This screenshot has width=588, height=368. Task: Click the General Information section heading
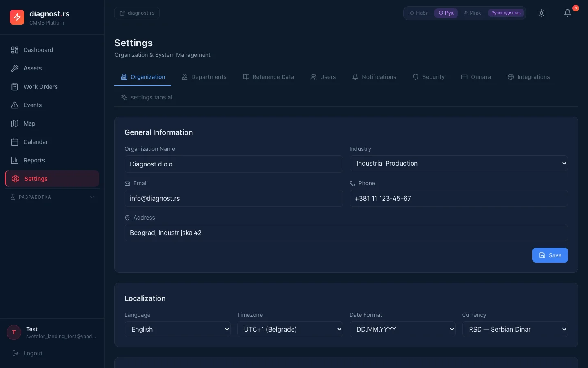pos(158,132)
